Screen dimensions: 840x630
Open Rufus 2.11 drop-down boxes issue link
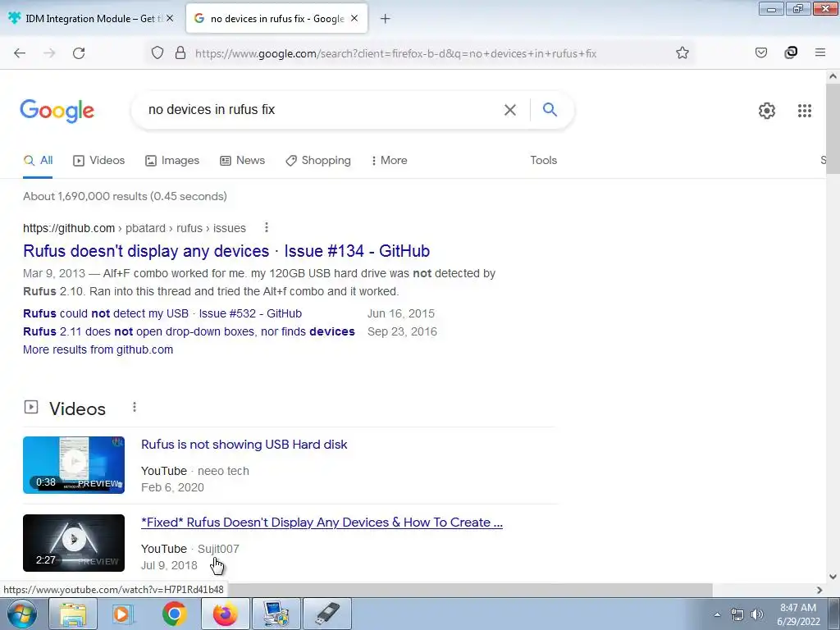click(189, 331)
